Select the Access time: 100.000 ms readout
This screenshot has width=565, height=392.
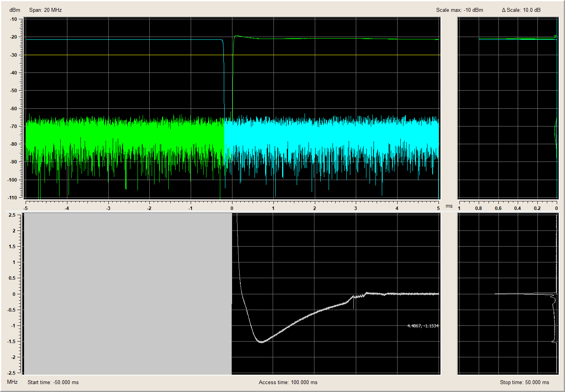[288, 382]
